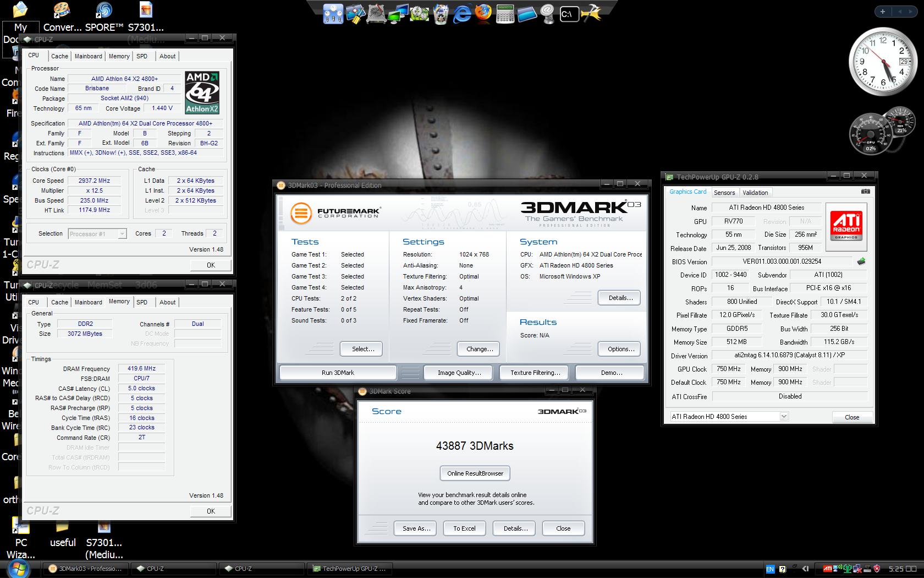Open Texture Filtering... in 3DMark03
Screen dimensions: 924x578
[535, 373]
